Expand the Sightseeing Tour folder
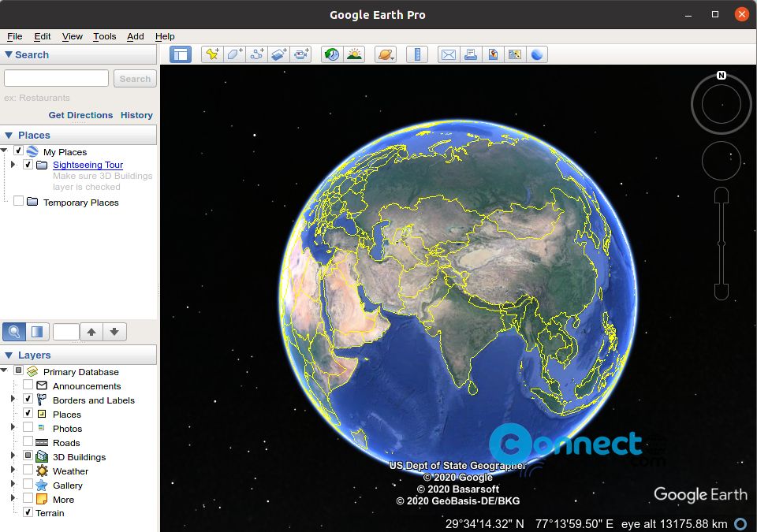The image size is (757, 532). coord(13,165)
